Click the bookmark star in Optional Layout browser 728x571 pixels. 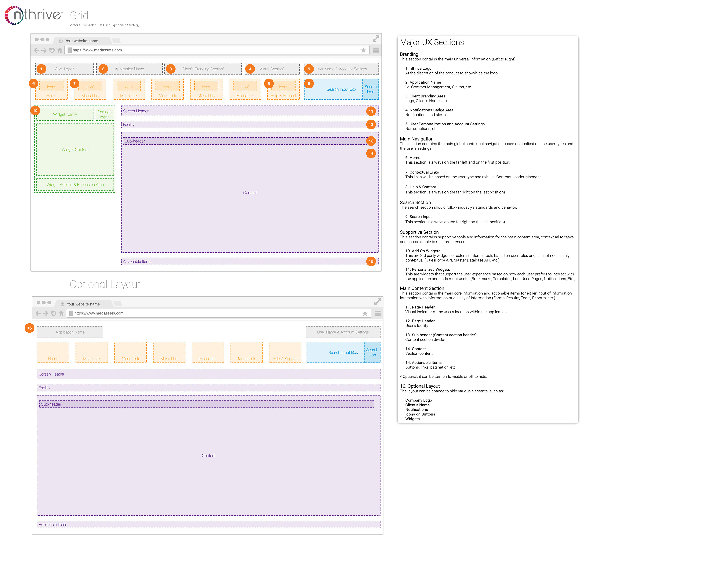pyautogui.click(x=365, y=313)
